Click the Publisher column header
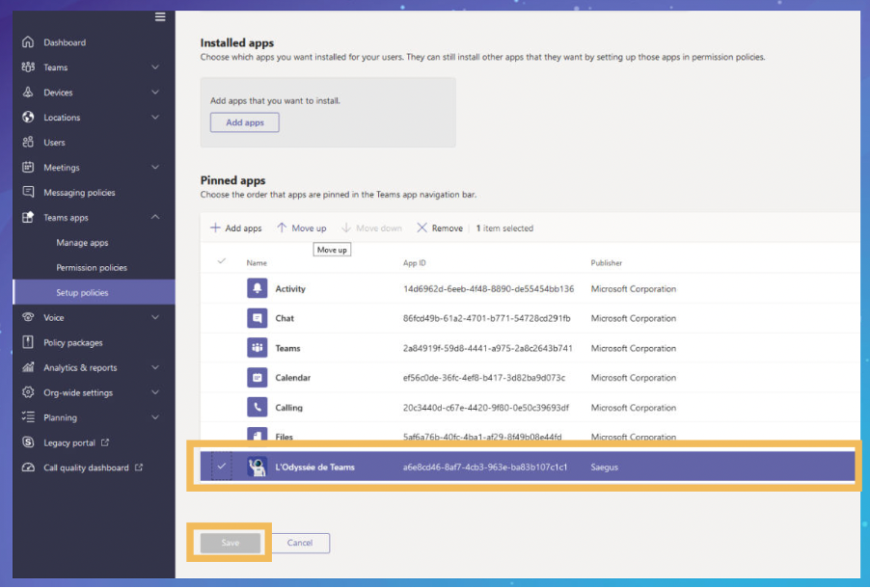This screenshot has width=870, height=588. point(607,263)
